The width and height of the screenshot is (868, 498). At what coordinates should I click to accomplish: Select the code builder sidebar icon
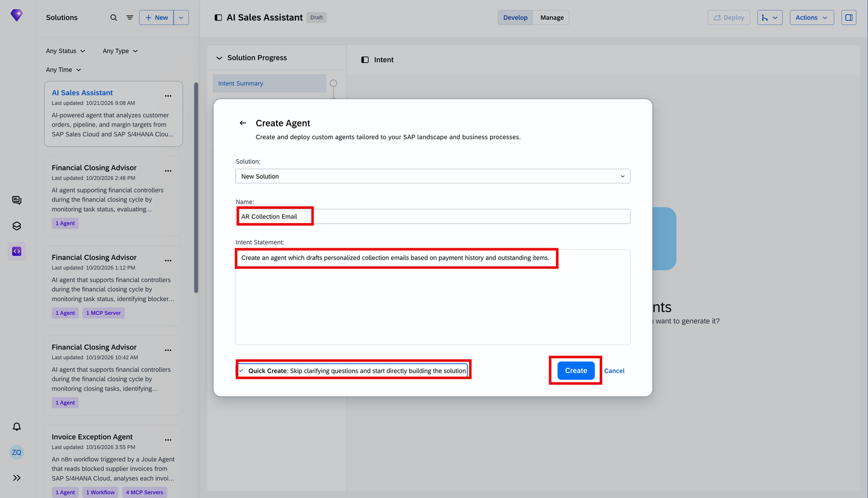click(x=17, y=251)
